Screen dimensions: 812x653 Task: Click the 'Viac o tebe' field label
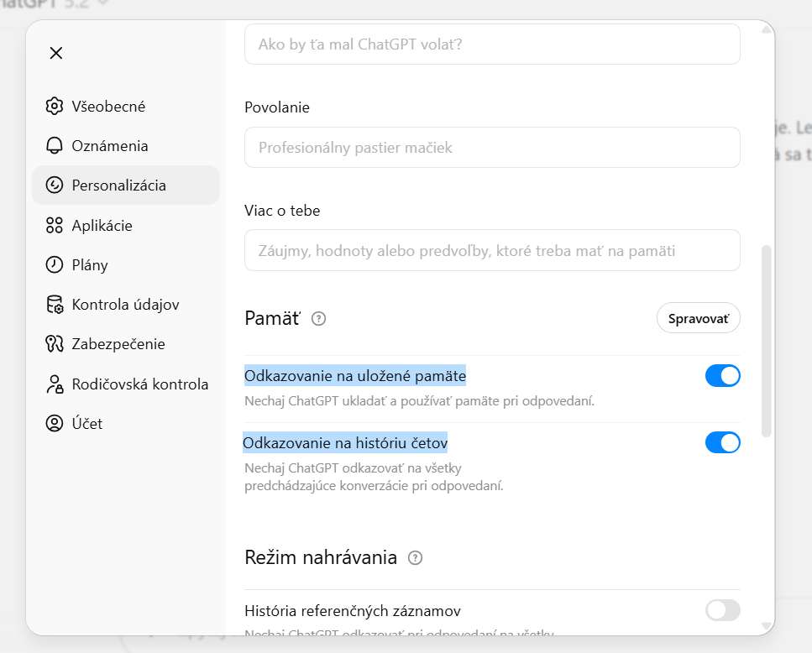pyautogui.click(x=282, y=211)
